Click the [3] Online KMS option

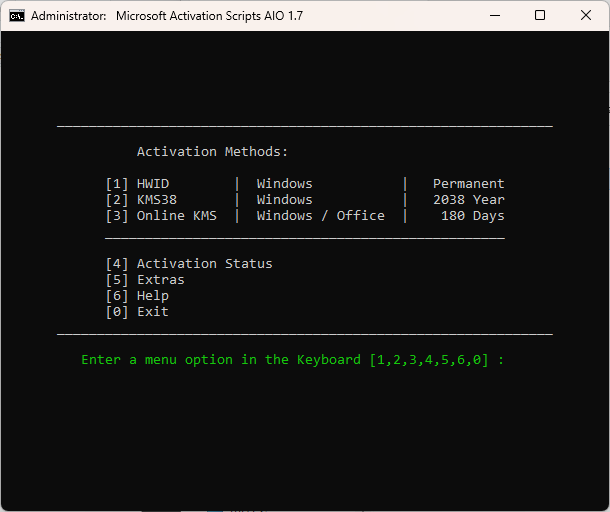(161, 216)
